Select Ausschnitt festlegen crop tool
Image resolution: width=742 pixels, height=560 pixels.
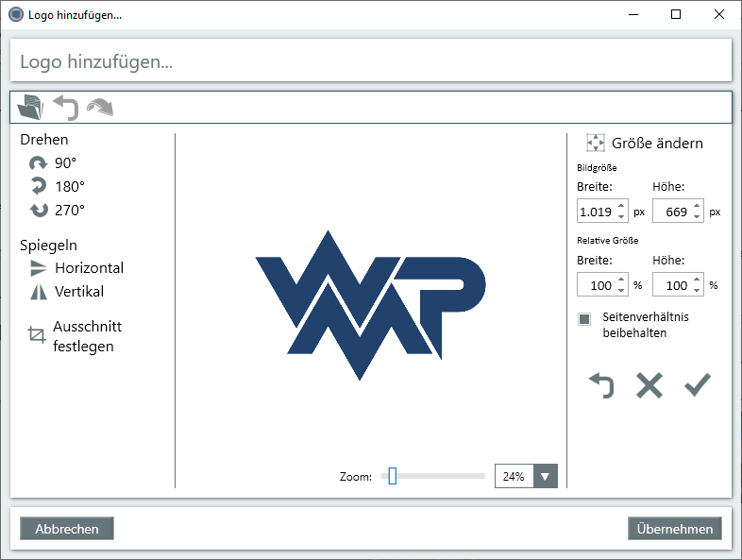pos(74,336)
